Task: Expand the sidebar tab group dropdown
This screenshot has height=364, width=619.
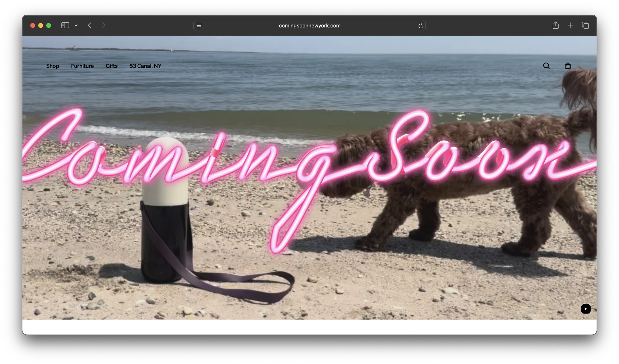Action: 76,25
